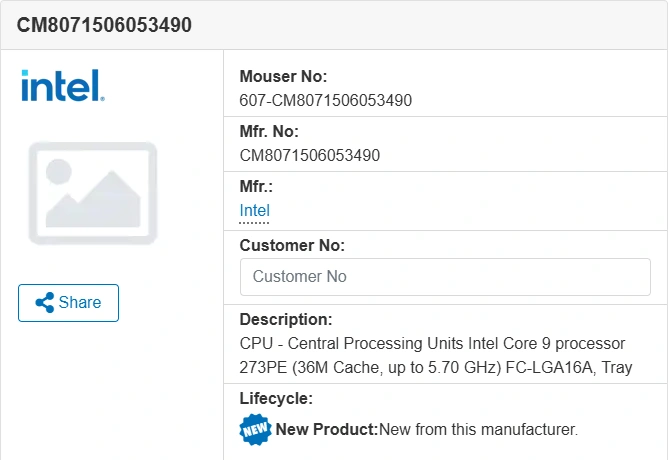
Task: Click the Mouser No: label
Action: pos(284,76)
